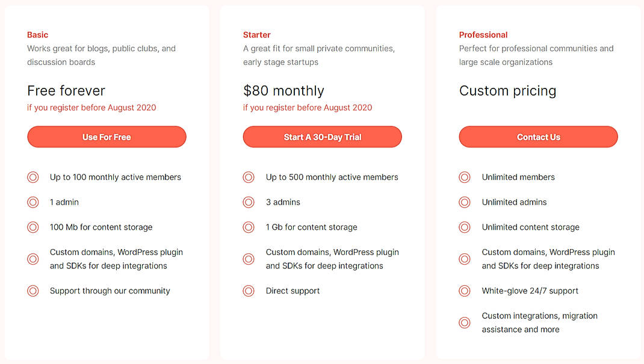
Task: Click the bullet icon beside Unlimited members
Action: 464,177
